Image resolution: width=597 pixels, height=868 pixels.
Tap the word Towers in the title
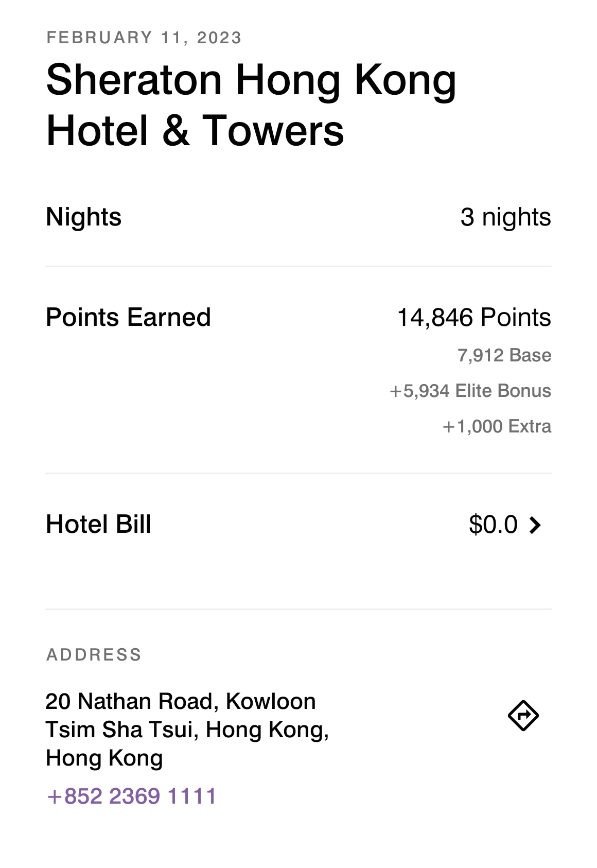(x=273, y=130)
